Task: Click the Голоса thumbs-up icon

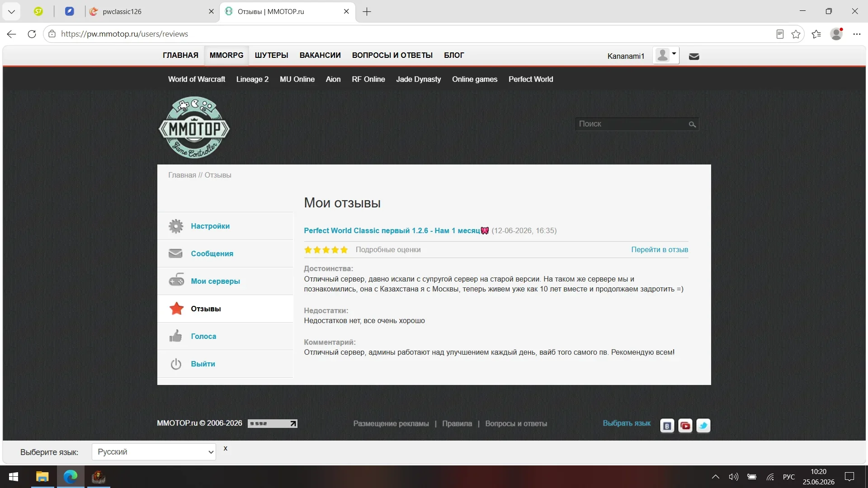Action: pos(175,336)
